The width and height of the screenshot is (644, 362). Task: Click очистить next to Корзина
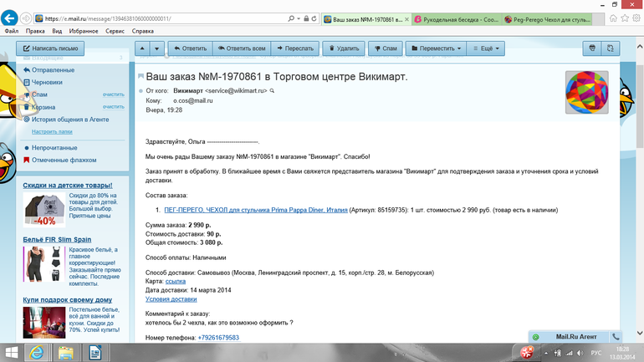[x=114, y=107]
